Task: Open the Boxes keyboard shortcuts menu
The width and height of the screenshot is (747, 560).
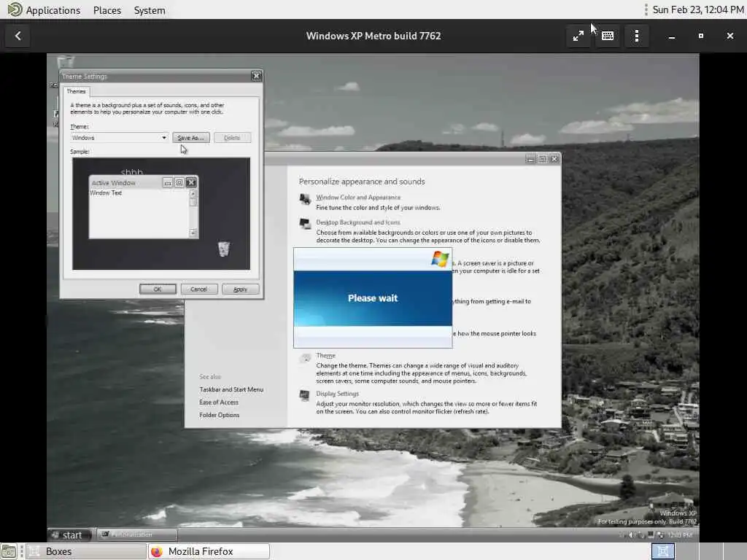Action: [x=608, y=36]
